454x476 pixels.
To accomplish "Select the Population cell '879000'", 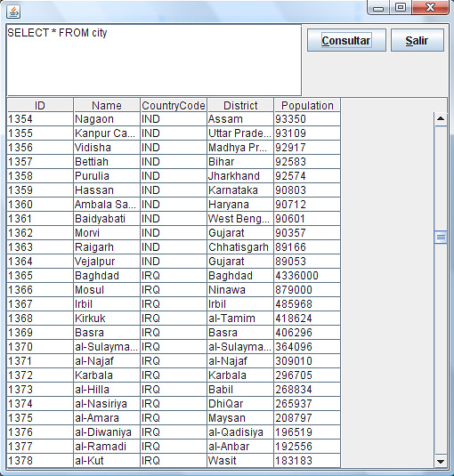I will pos(307,290).
